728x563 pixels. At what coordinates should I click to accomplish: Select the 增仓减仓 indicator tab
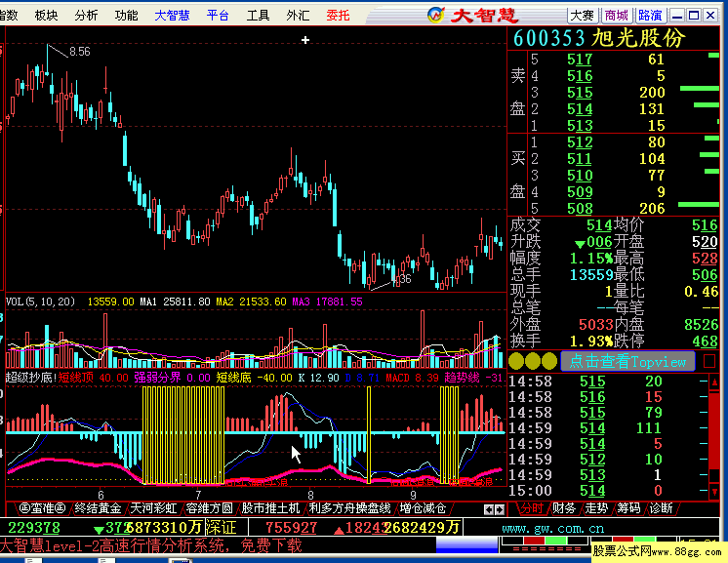tap(423, 508)
